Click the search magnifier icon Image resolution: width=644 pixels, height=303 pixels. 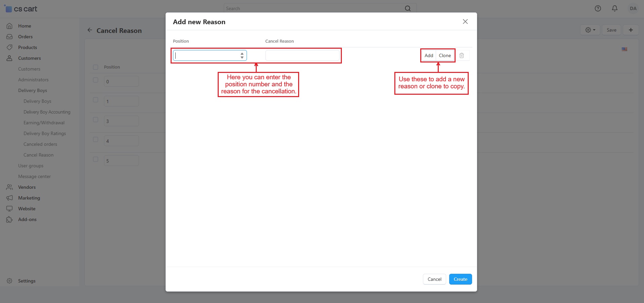pyautogui.click(x=407, y=9)
